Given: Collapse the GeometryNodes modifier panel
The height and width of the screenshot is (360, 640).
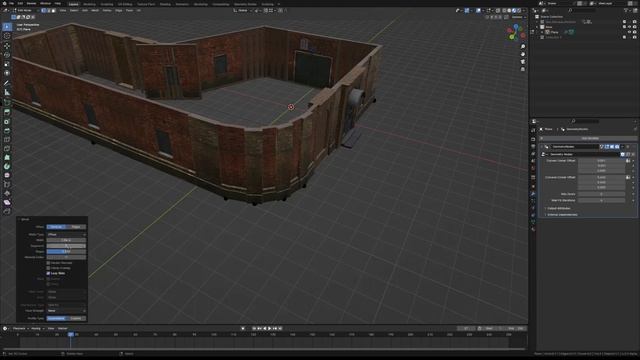Looking at the screenshot, I should [x=542, y=147].
